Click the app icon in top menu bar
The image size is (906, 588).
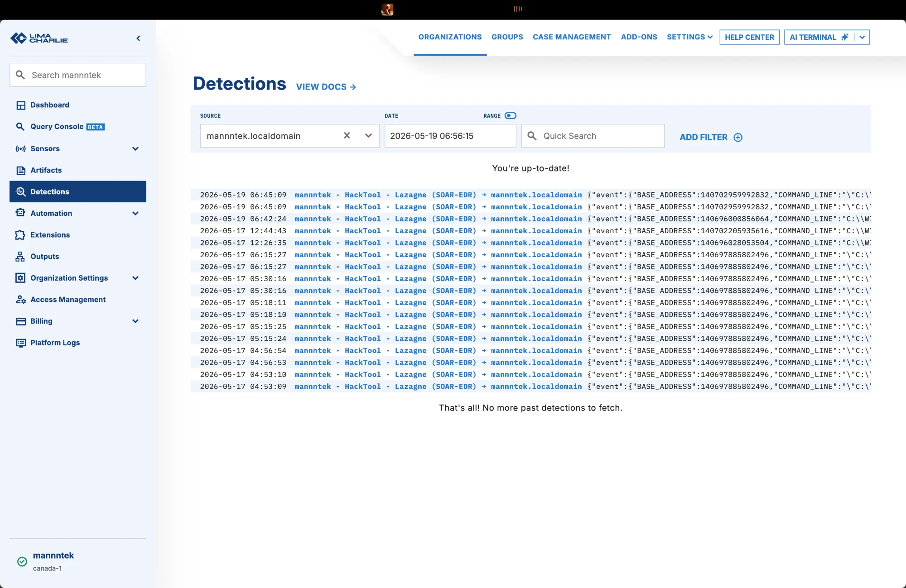coord(387,9)
